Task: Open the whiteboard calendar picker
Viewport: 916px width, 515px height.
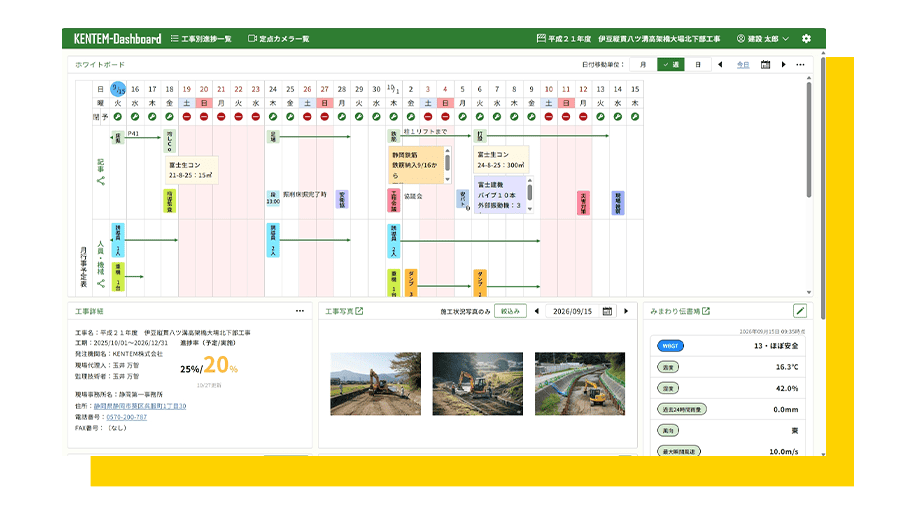Action: coord(765,65)
